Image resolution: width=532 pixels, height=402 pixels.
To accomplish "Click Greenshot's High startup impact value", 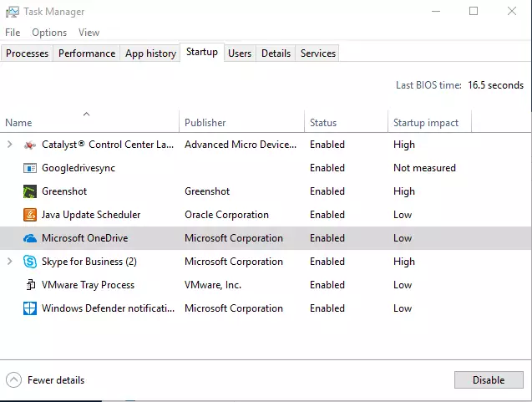I will [x=404, y=191].
